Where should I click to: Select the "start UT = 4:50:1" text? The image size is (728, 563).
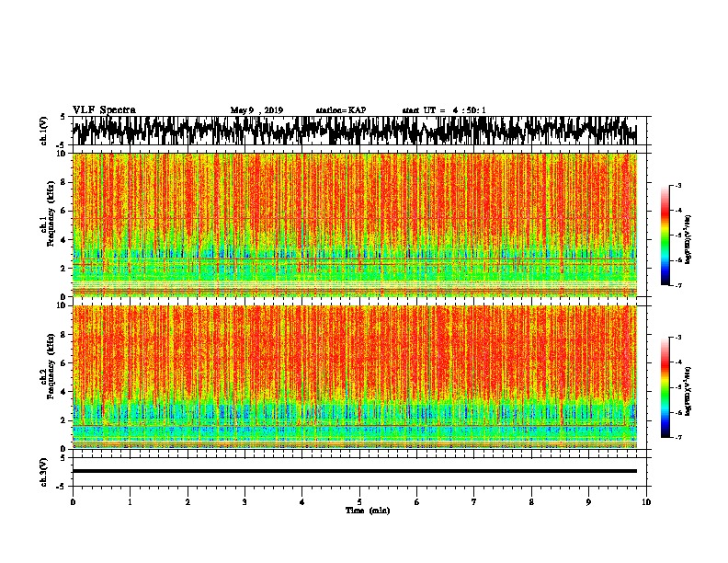(x=444, y=110)
